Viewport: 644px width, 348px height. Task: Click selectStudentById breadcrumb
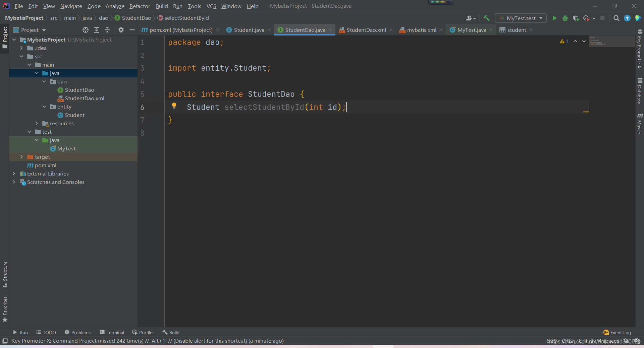(x=186, y=18)
